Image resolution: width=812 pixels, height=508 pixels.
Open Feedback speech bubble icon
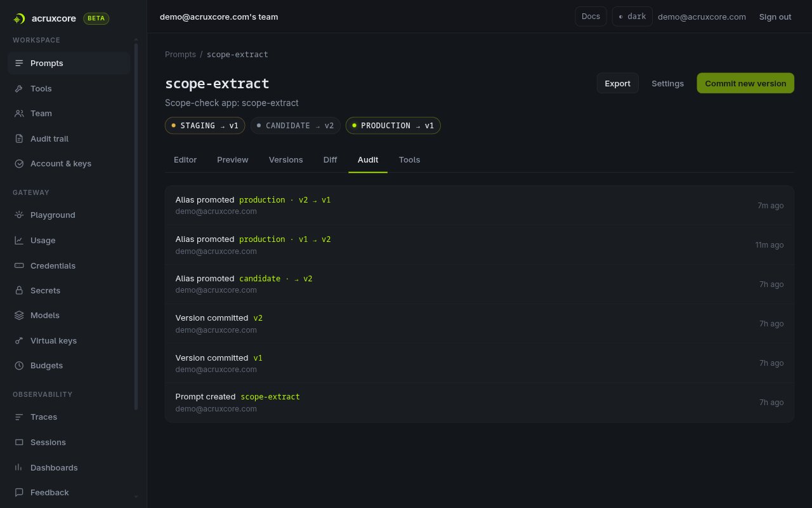point(19,493)
